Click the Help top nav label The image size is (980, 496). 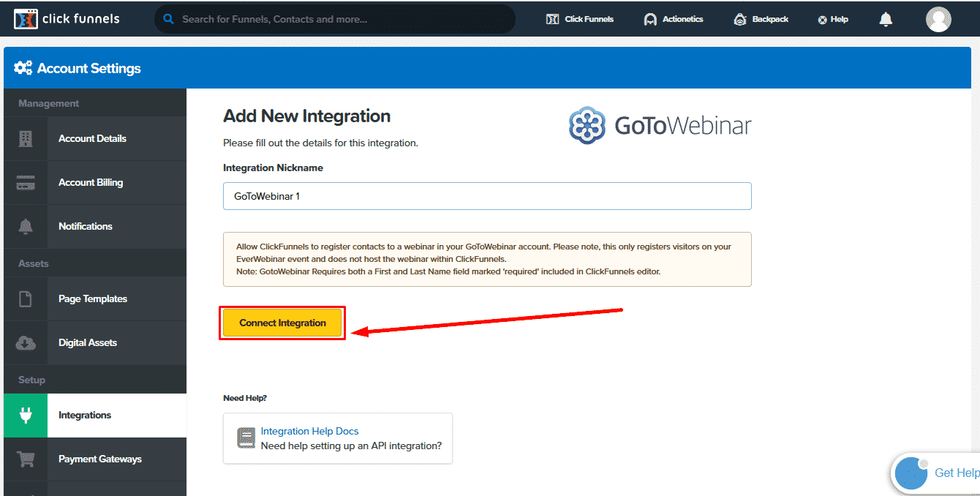[840, 19]
